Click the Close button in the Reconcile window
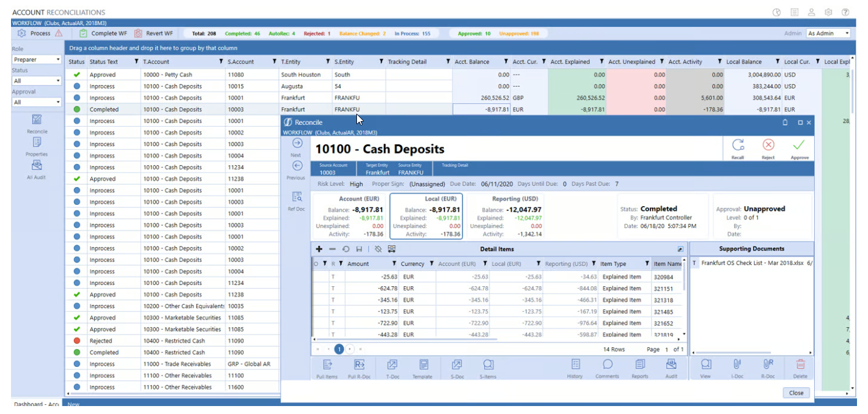The image size is (868, 414). pyautogui.click(x=796, y=393)
